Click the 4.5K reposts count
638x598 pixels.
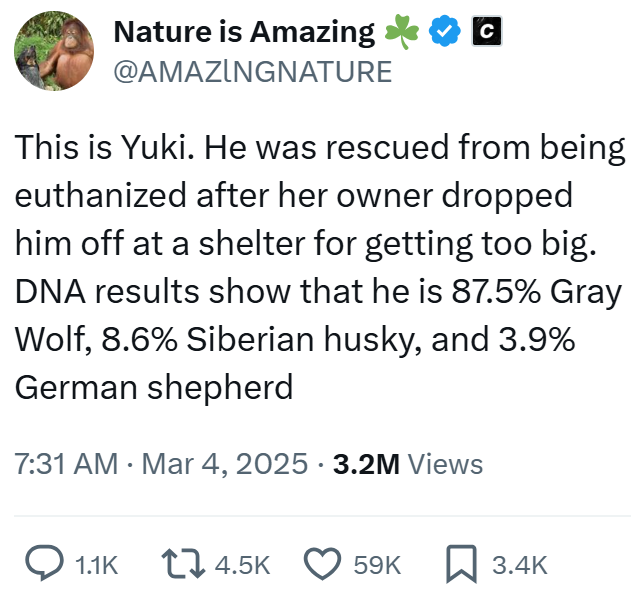242,565
